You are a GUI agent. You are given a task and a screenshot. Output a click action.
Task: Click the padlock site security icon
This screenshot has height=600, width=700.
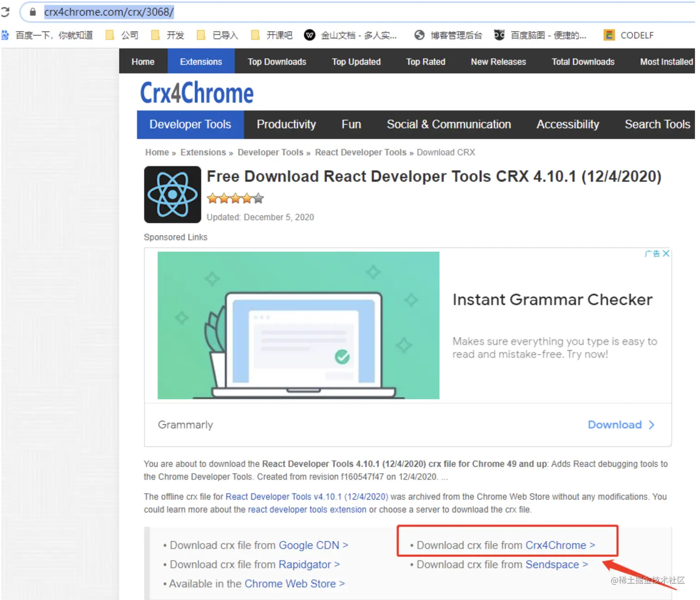[32, 12]
